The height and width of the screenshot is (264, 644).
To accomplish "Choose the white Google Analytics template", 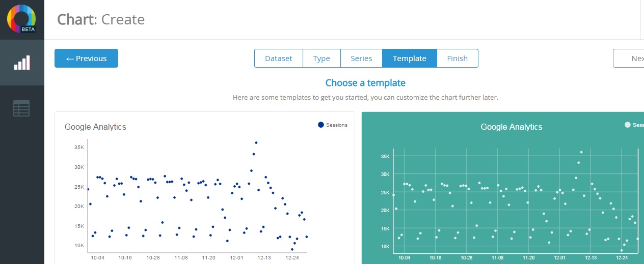I will tap(204, 193).
